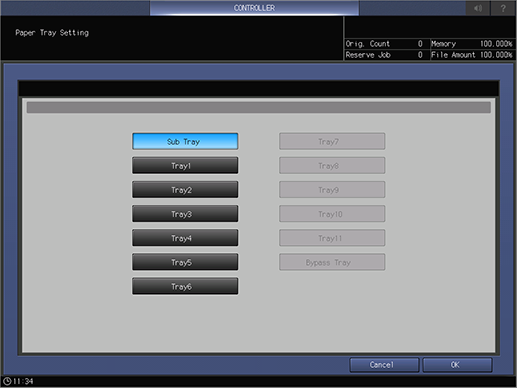517x388 pixels.
Task: Select Tray4 paper tray
Action: tap(185, 238)
